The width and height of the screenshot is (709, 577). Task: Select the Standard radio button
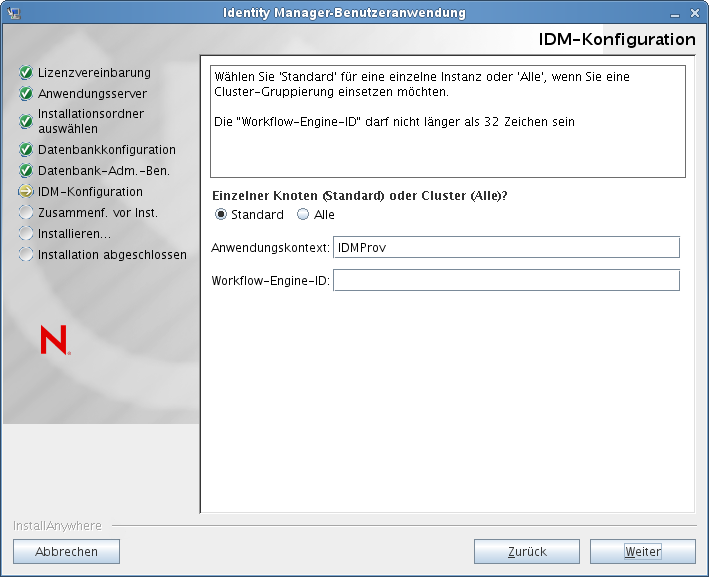(x=221, y=214)
